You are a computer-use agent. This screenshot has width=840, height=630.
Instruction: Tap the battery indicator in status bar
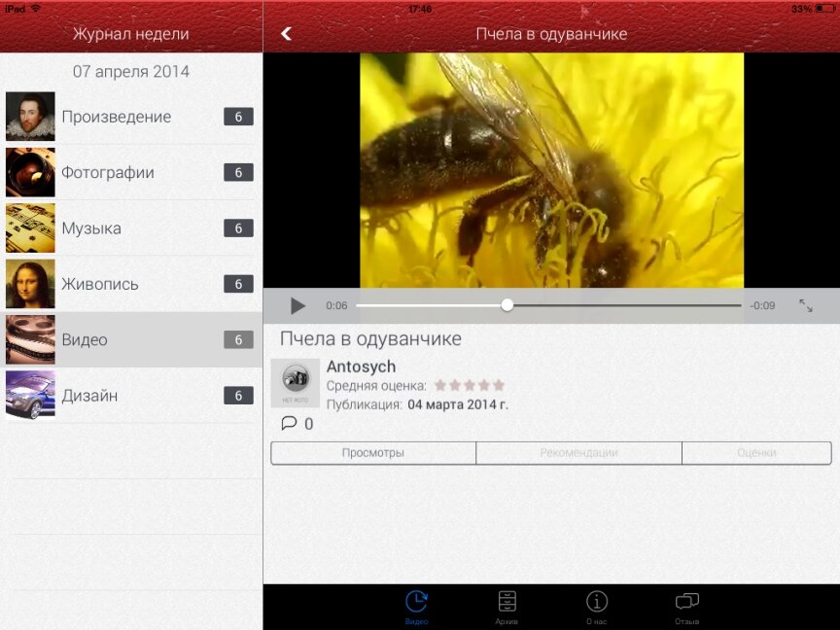coord(825,9)
